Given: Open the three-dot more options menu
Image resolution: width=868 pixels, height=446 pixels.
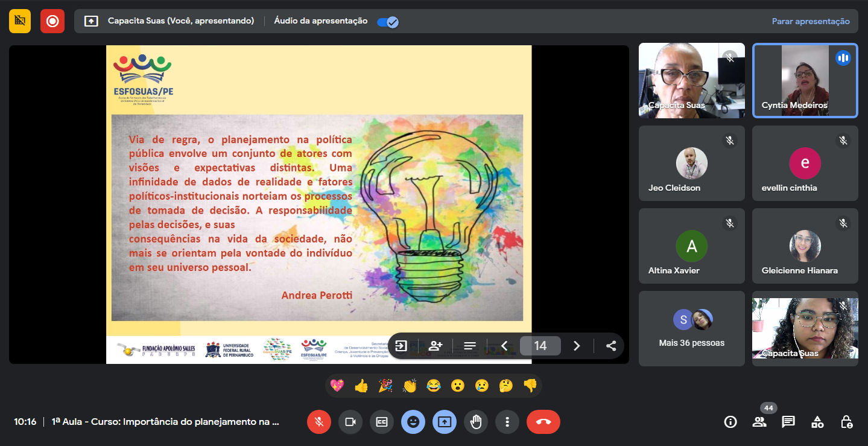Looking at the screenshot, I should point(507,422).
